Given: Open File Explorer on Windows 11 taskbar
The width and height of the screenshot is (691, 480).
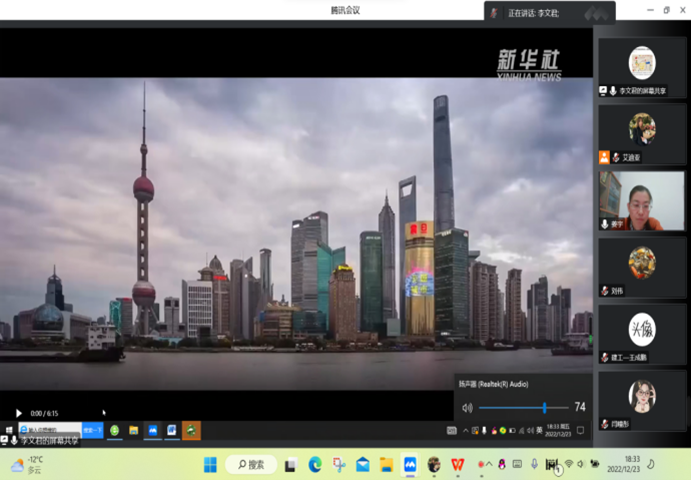Looking at the screenshot, I should (386, 464).
